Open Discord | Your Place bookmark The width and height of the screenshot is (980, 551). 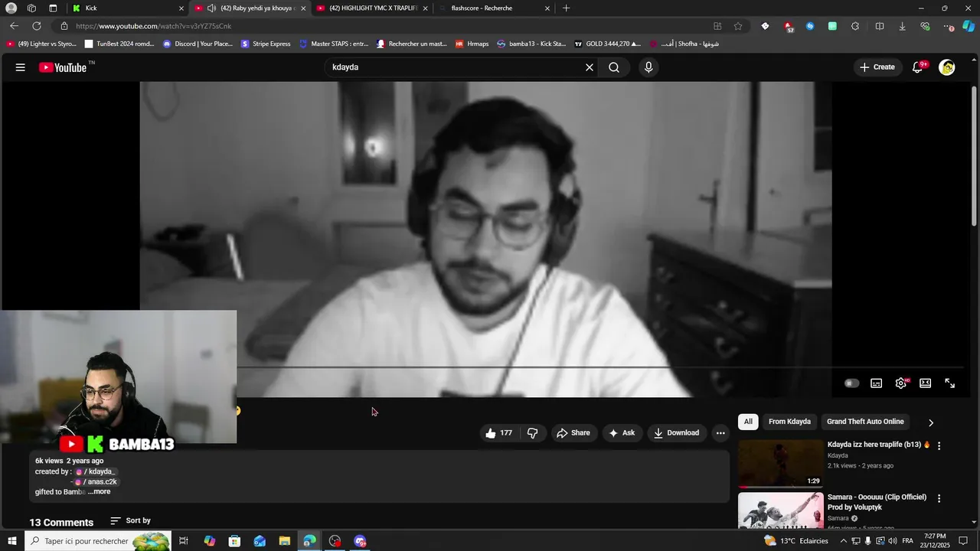198,44
